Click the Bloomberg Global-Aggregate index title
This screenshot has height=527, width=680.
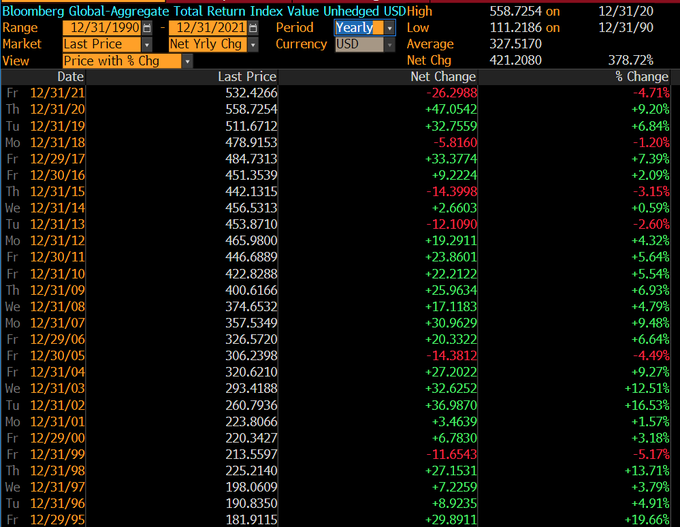click(204, 11)
